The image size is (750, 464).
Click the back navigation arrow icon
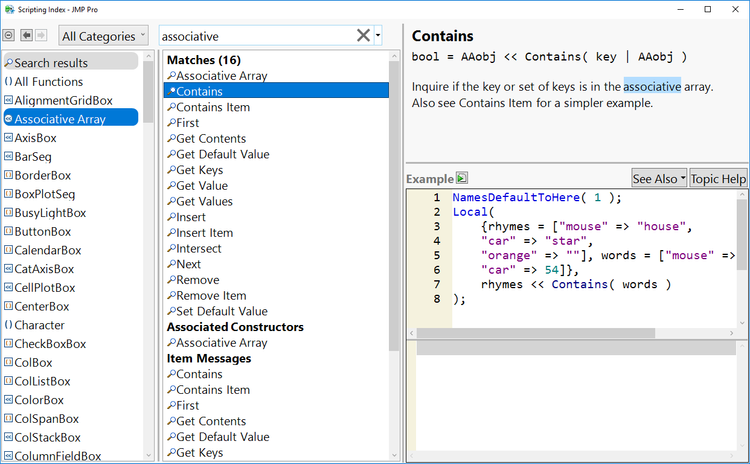(25, 36)
